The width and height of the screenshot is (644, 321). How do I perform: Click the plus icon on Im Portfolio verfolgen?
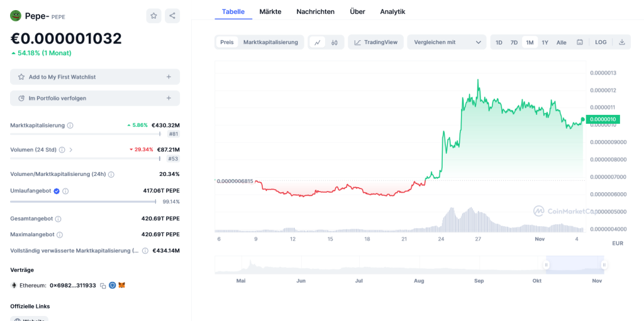click(x=169, y=98)
